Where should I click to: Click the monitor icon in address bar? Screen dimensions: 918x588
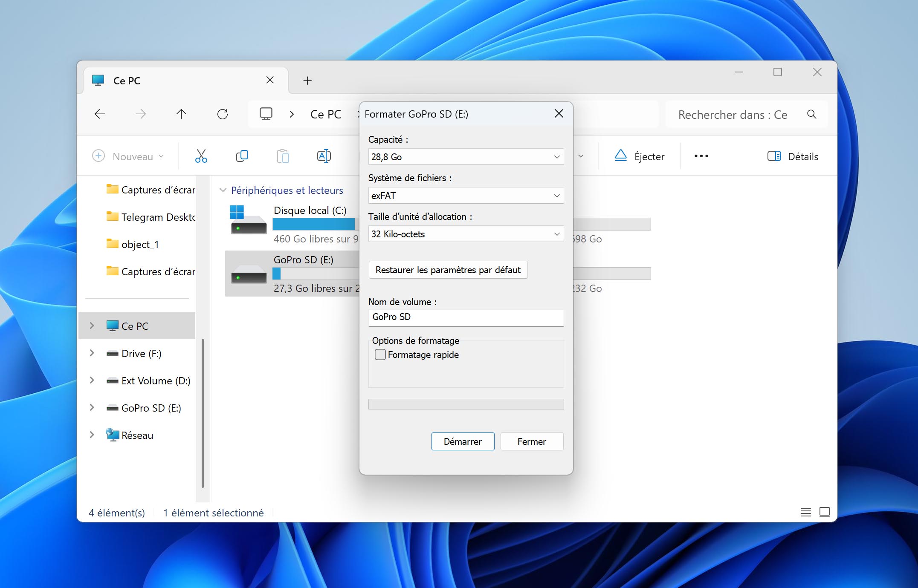pos(266,114)
